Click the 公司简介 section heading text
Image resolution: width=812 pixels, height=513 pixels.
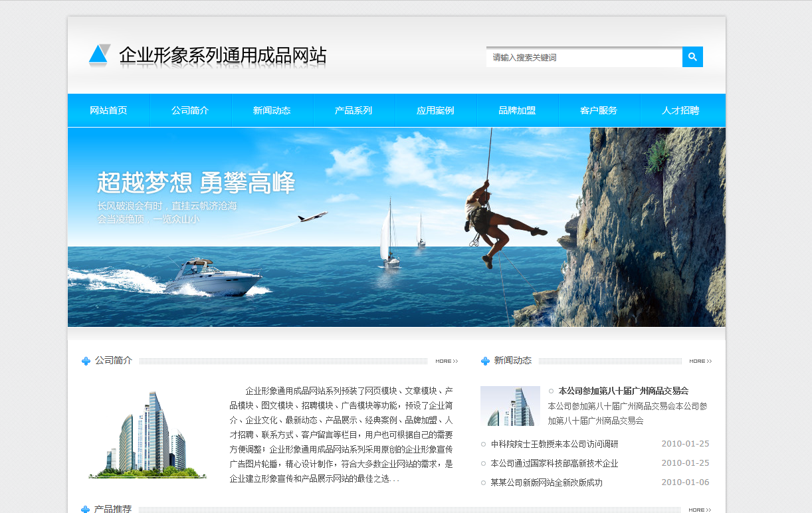click(114, 360)
